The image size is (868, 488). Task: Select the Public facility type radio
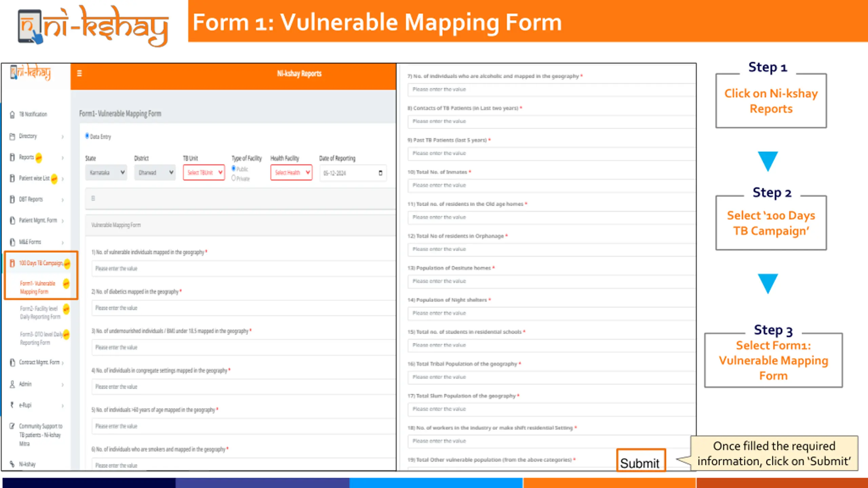(x=234, y=168)
